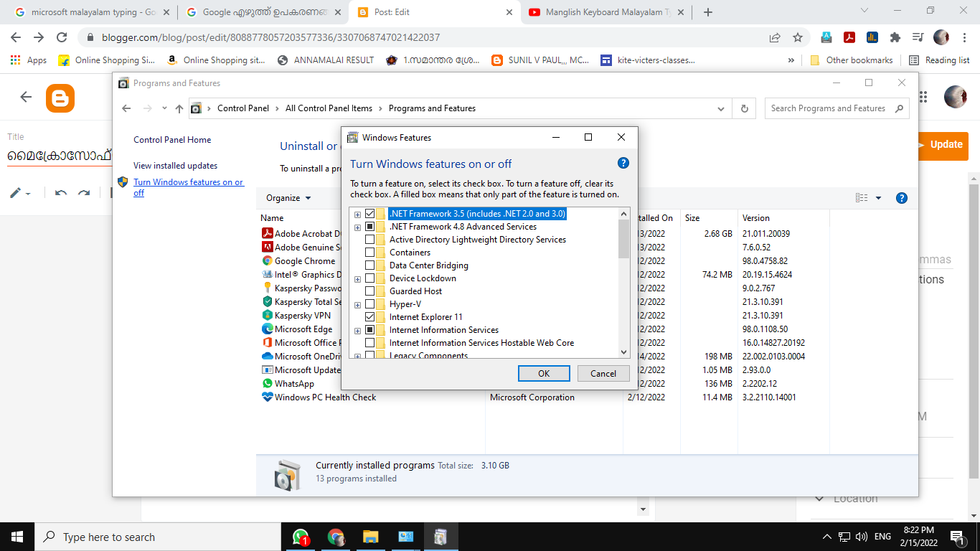Open the Chrome Apps shortcut
Viewport: 980px width, 551px height.
coord(29,60)
